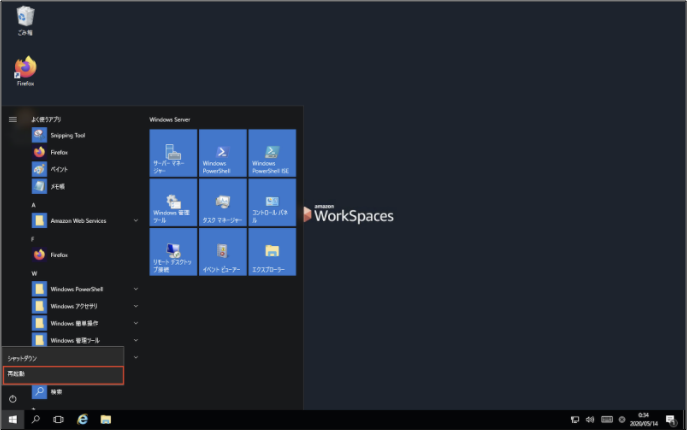Open the network icon in system tray
The width and height of the screenshot is (687, 430).
pos(575,420)
